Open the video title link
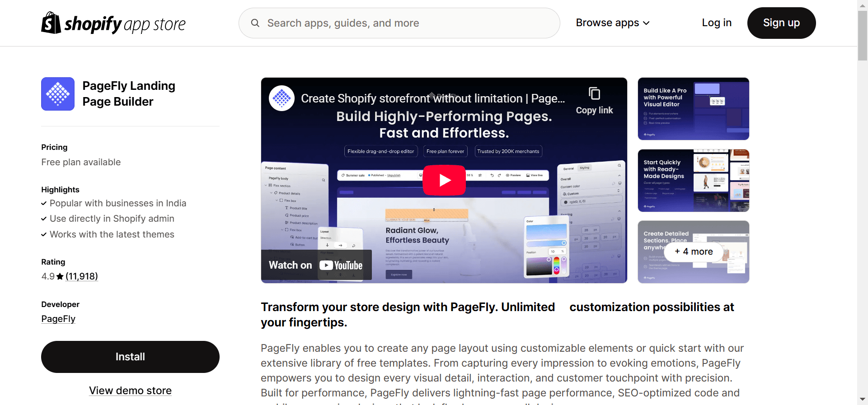The width and height of the screenshot is (868, 405). tap(432, 98)
